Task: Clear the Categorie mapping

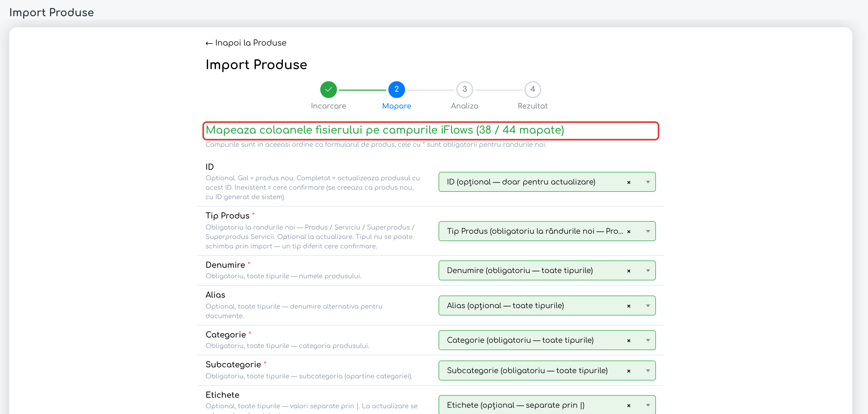Action: [628, 341]
